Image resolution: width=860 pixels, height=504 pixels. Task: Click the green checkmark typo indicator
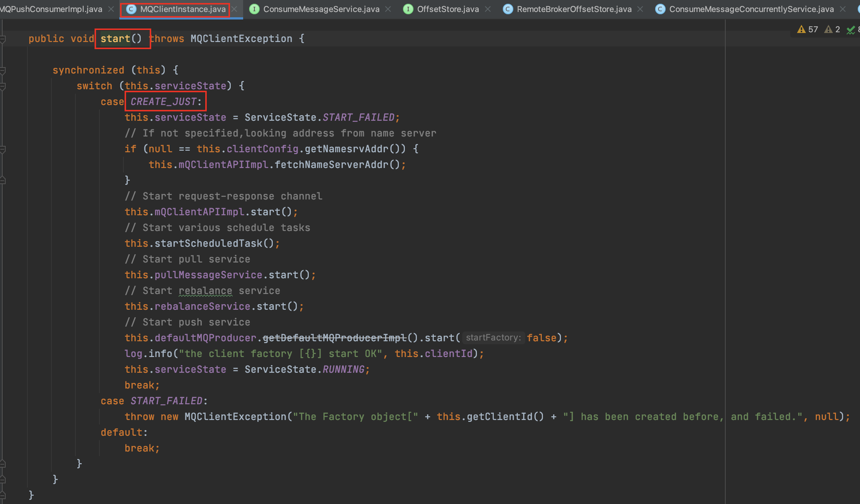click(851, 30)
